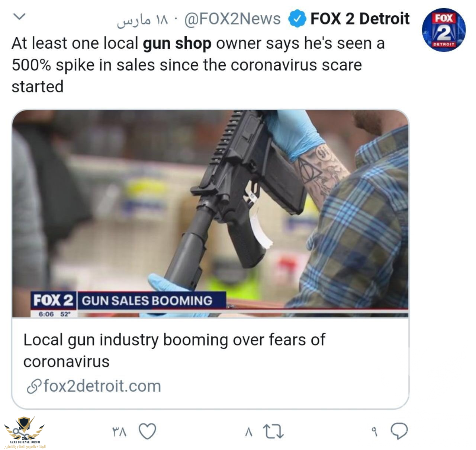Reply using the speech bubble icon

click(399, 431)
